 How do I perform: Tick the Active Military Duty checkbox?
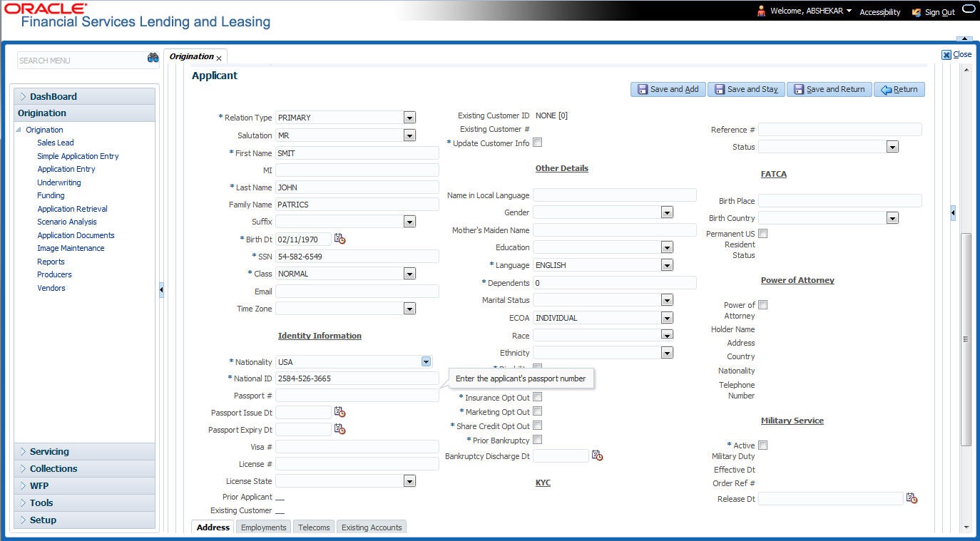pyautogui.click(x=763, y=445)
